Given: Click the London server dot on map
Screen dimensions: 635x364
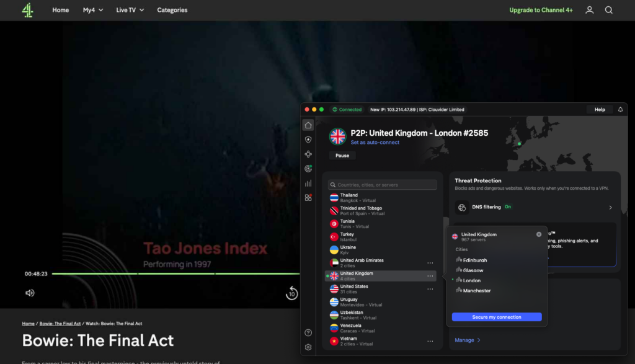Looking at the screenshot, I should tap(519, 144).
